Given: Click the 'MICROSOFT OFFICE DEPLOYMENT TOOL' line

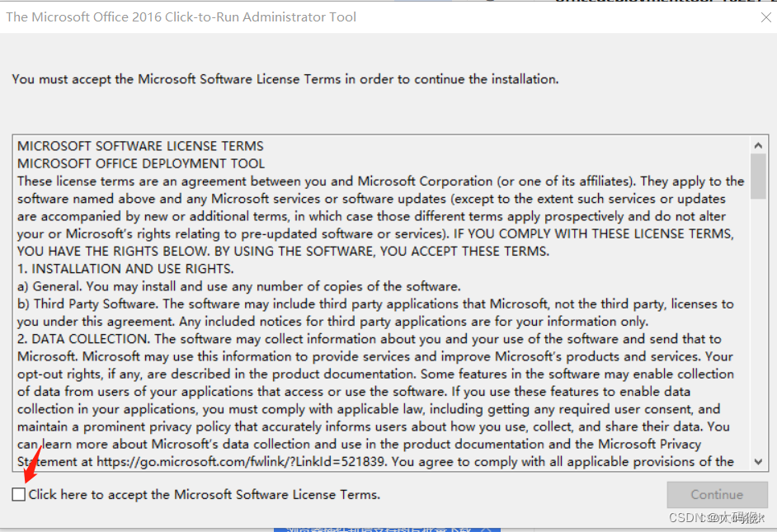Looking at the screenshot, I should (141, 163).
